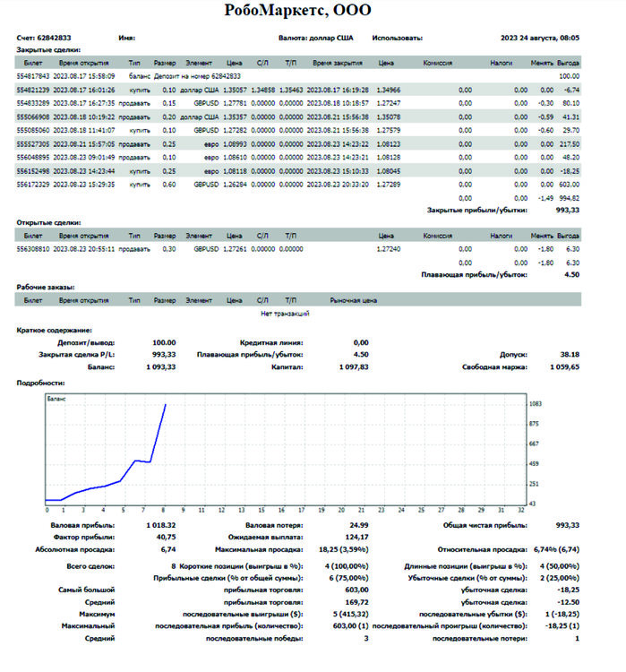Select the Открытые сделки section heading
This screenshot has height=672, width=626.
(48, 222)
